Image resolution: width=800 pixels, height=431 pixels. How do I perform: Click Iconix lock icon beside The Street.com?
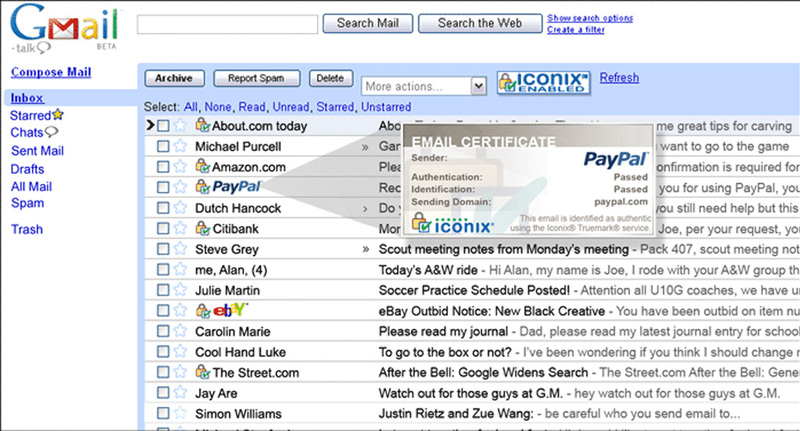pyautogui.click(x=203, y=372)
